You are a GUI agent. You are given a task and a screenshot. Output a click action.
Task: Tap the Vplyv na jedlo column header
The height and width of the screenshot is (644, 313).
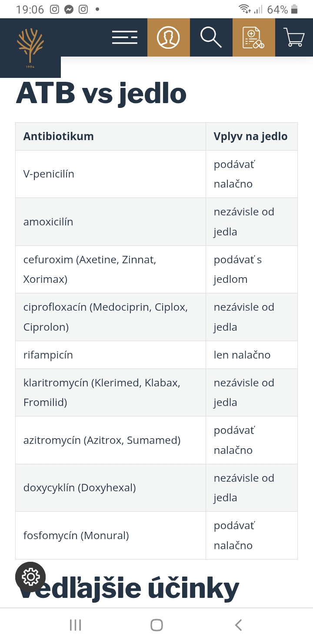[251, 136]
